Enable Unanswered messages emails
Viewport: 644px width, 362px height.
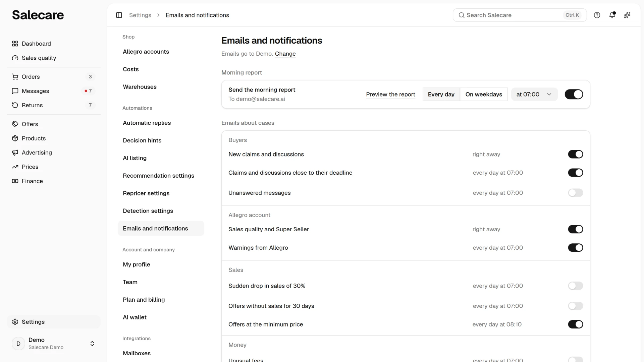576,193
